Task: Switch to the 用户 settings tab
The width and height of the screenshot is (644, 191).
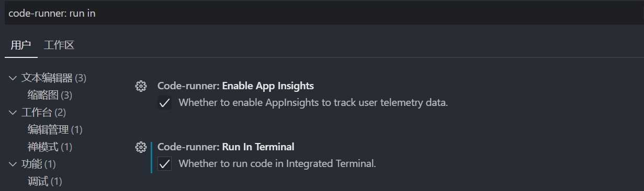Action: (21, 45)
